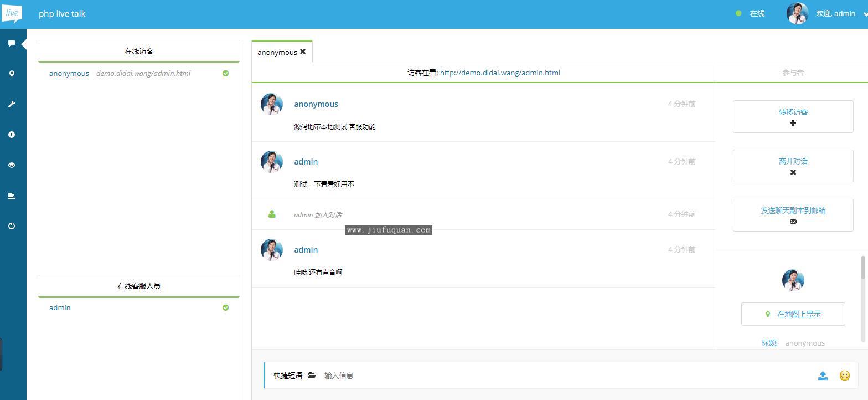Click the 转移访客 transfer visitor button
Viewport: 868px width, 400px height.
[793, 116]
